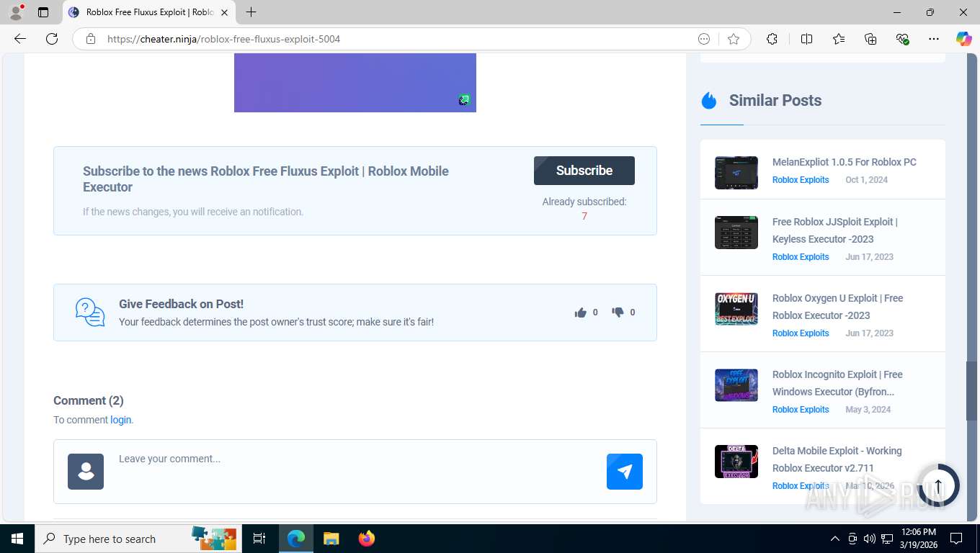Viewport: 980px width, 553px height.
Task: Click the Oct 1, 2024 date
Action: (x=867, y=180)
